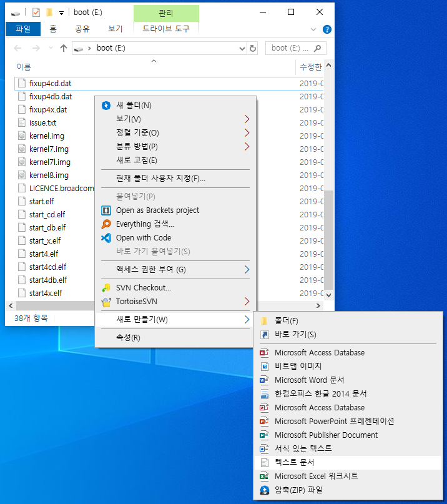The height and width of the screenshot is (504, 447).
Task: Click the back navigation arrow
Action: (17, 48)
